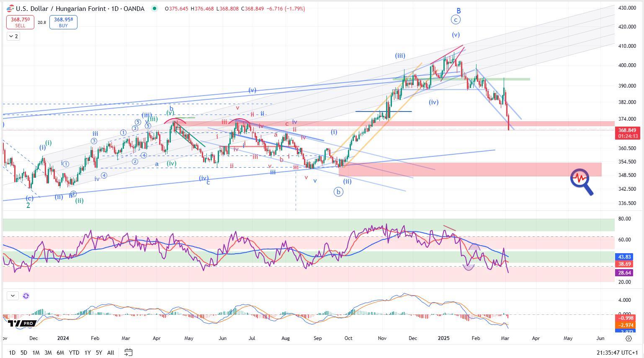644x358 pixels.
Task: Click the USD/HUF flag symbol icon
Action: (10, 8)
